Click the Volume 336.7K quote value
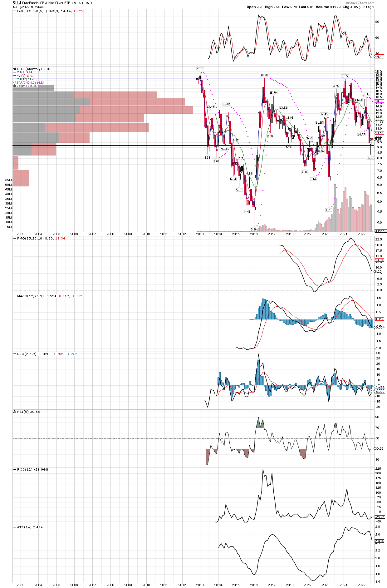The width and height of the screenshot is (387, 588). tap(328, 7)
